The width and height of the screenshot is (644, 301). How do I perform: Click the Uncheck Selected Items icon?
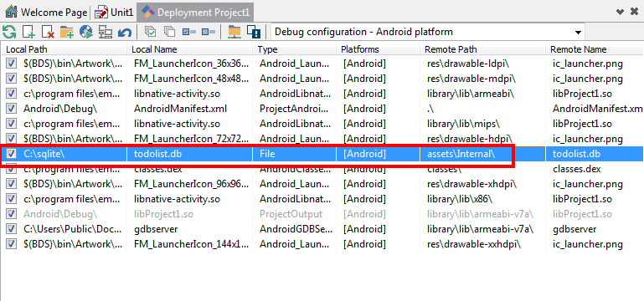[x=209, y=32]
